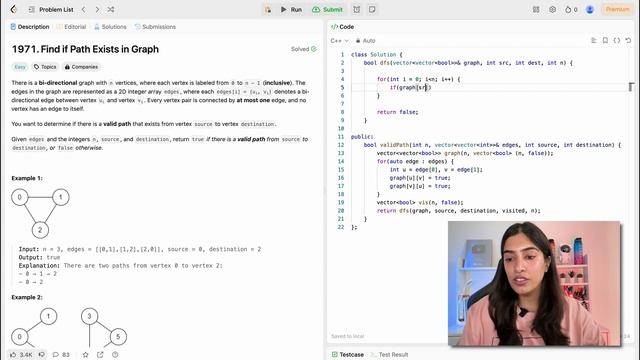
Task: Click the Auto lock indicator
Action: pyautogui.click(x=365, y=41)
